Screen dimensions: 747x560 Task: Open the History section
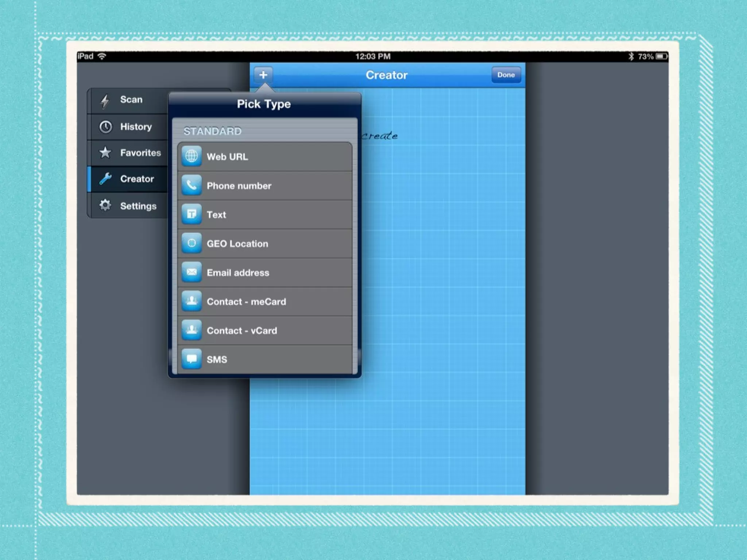(136, 127)
